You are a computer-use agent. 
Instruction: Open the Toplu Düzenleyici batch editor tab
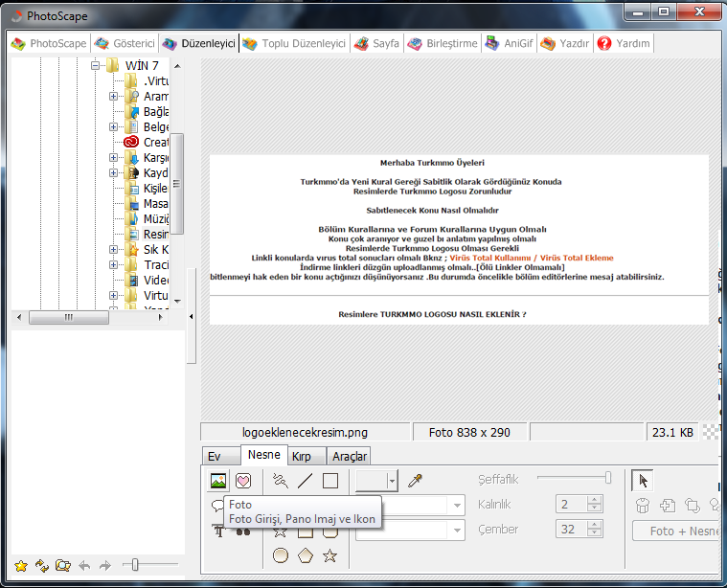pyautogui.click(x=294, y=44)
